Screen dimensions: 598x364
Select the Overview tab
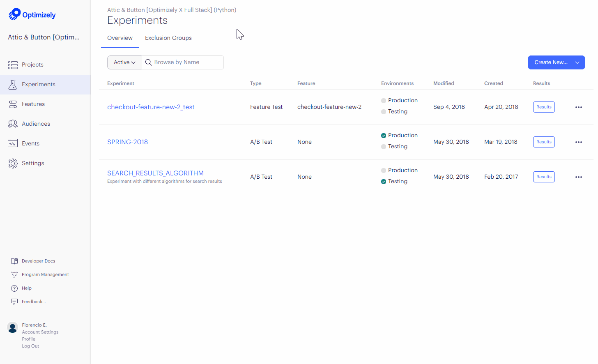120,38
